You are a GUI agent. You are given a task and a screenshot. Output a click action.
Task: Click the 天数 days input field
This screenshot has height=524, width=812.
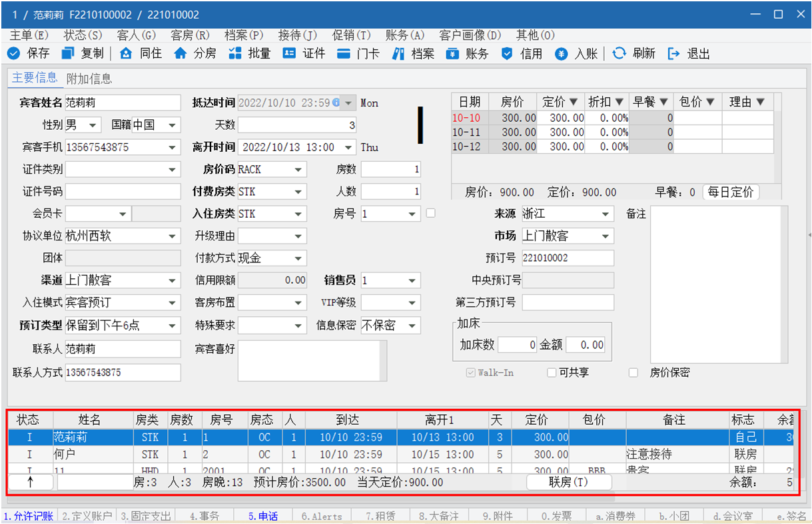(298, 125)
